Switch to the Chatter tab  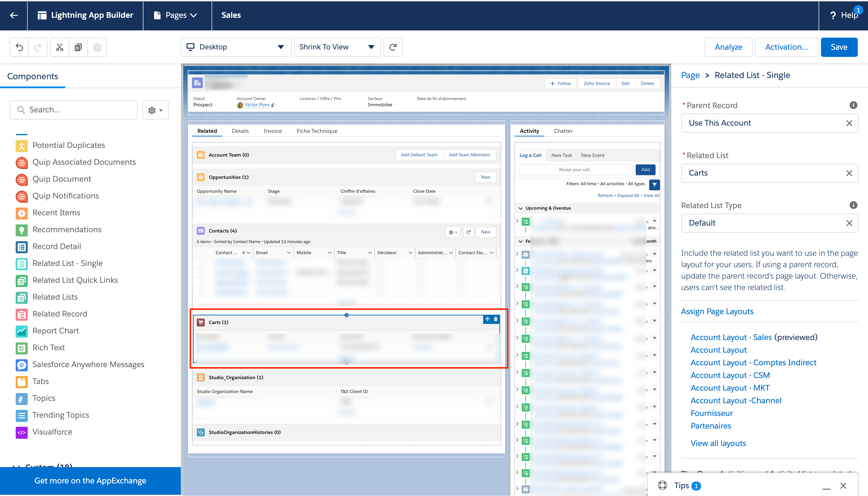[x=563, y=131]
